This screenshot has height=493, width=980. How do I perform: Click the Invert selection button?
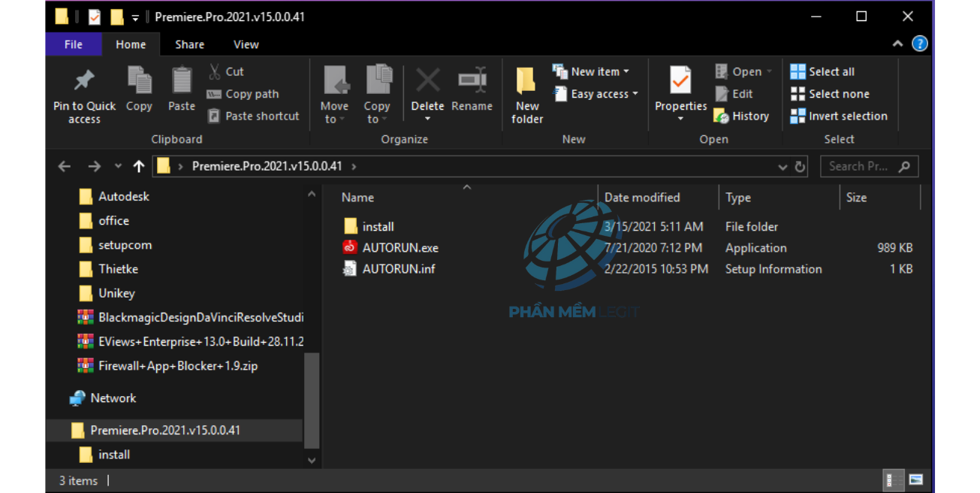(x=838, y=116)
